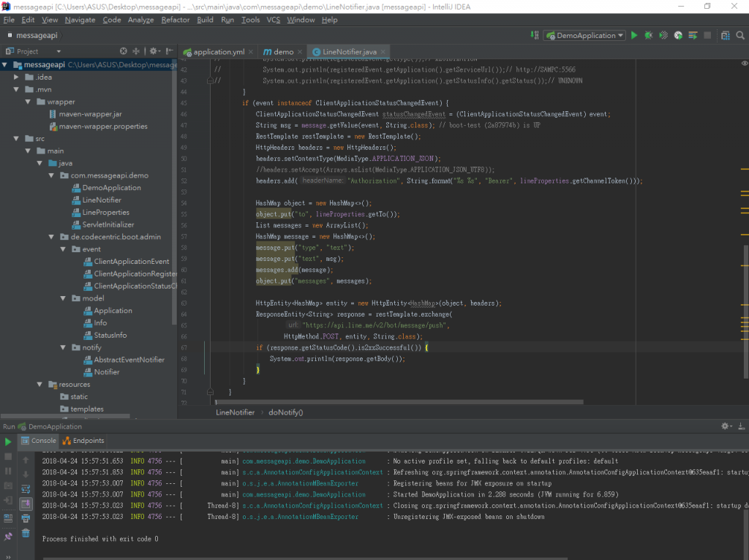Click doNotify() in the breadcrumb bar

(285, 412)
